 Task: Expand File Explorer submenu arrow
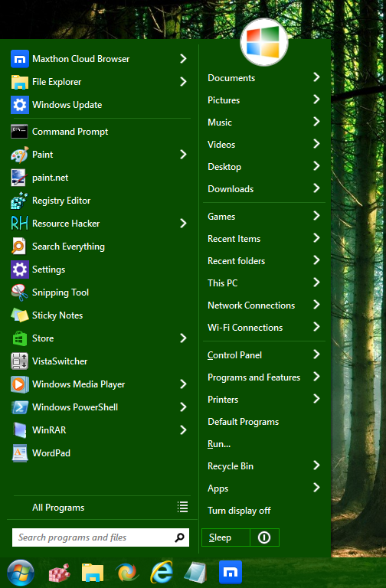click(183, 81)
